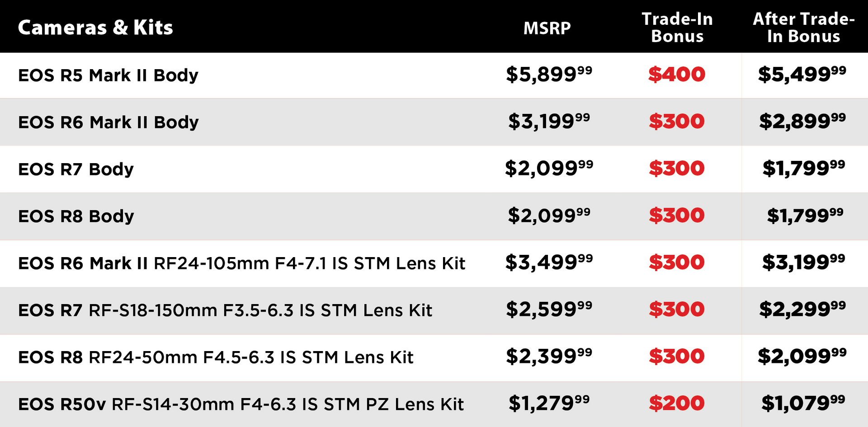Select EOS R6 Mark II RF24-105mm Lens Kit
The image size is (868, 427).
click(x=241, y=263)
